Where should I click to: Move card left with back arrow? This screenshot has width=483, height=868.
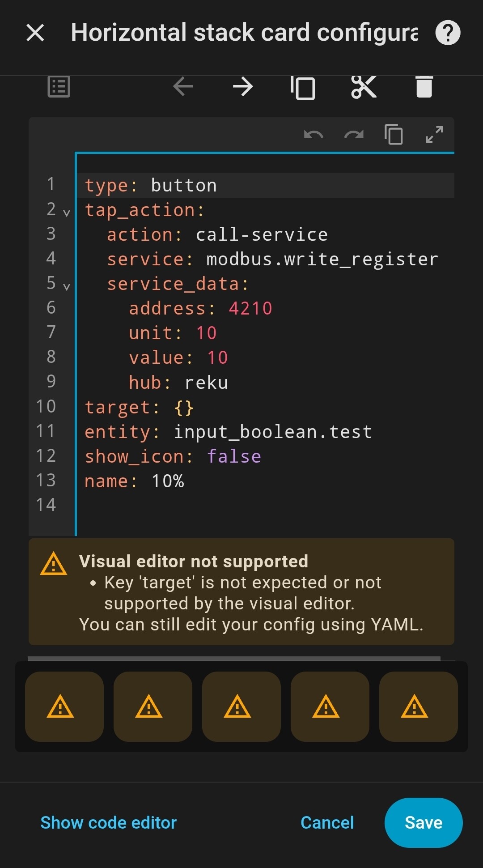point(183,86)
